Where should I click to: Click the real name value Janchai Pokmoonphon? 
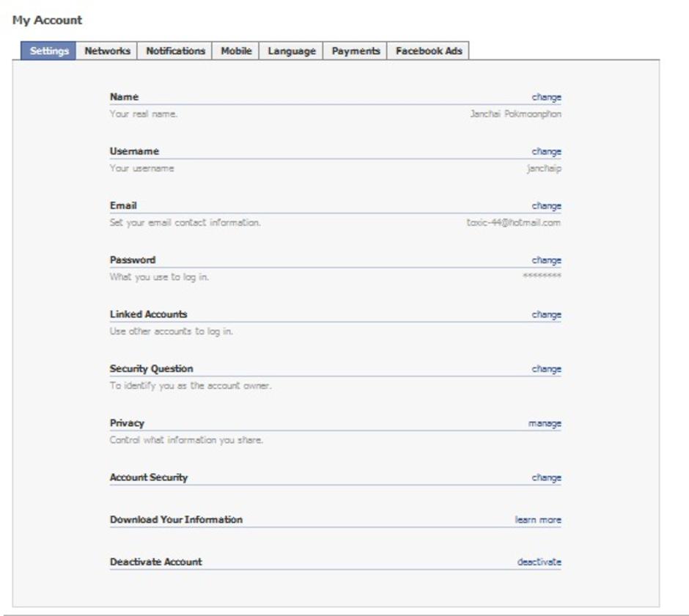[515, 114]
